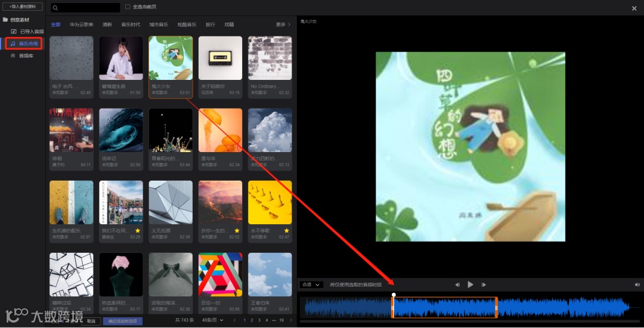
Task: Switch to 清新 category tab
Action: [107, 24]
